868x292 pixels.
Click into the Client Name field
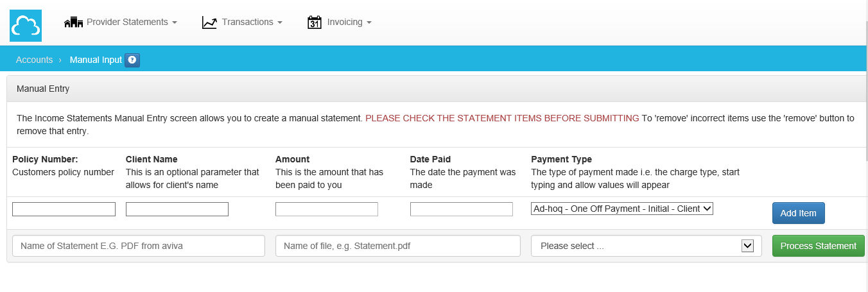tap(177, 209)
